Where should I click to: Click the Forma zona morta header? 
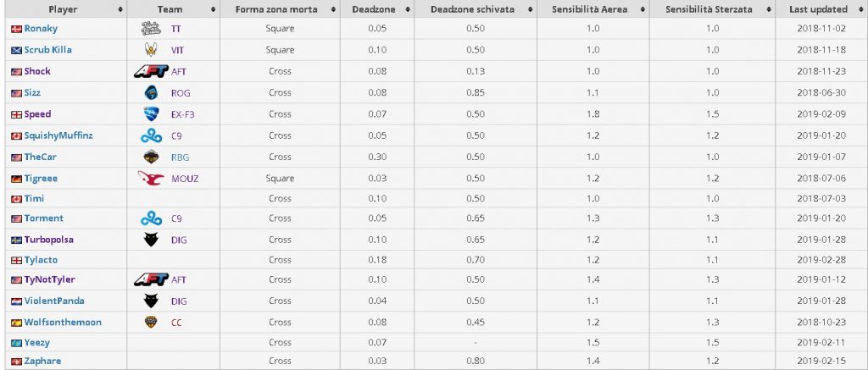(x=280, y=8)
